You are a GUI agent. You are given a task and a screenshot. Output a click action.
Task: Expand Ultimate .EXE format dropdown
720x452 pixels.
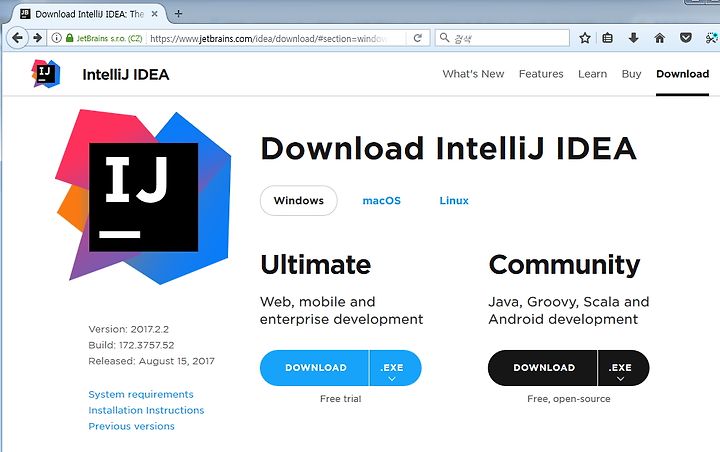click(x=395, y=368)
